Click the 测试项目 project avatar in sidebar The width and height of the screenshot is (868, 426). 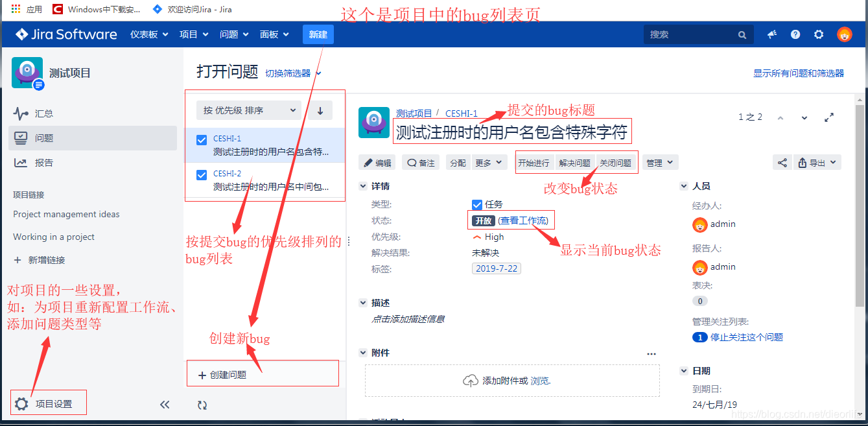click(x=28, y=73)
